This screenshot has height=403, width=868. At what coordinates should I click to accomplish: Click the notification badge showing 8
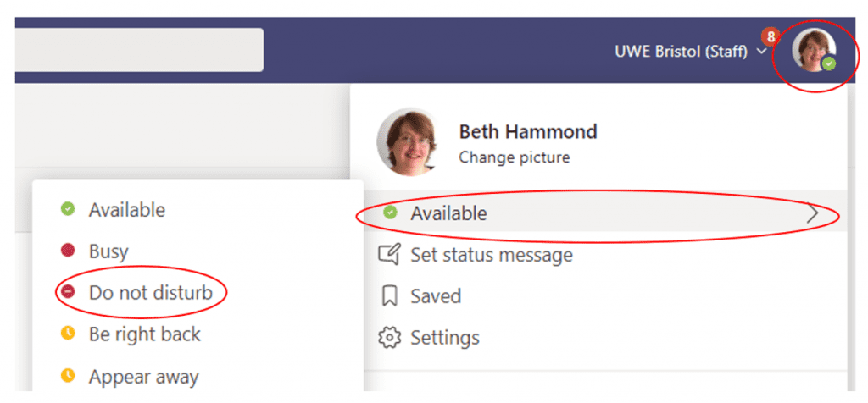[x=770, y=37]
